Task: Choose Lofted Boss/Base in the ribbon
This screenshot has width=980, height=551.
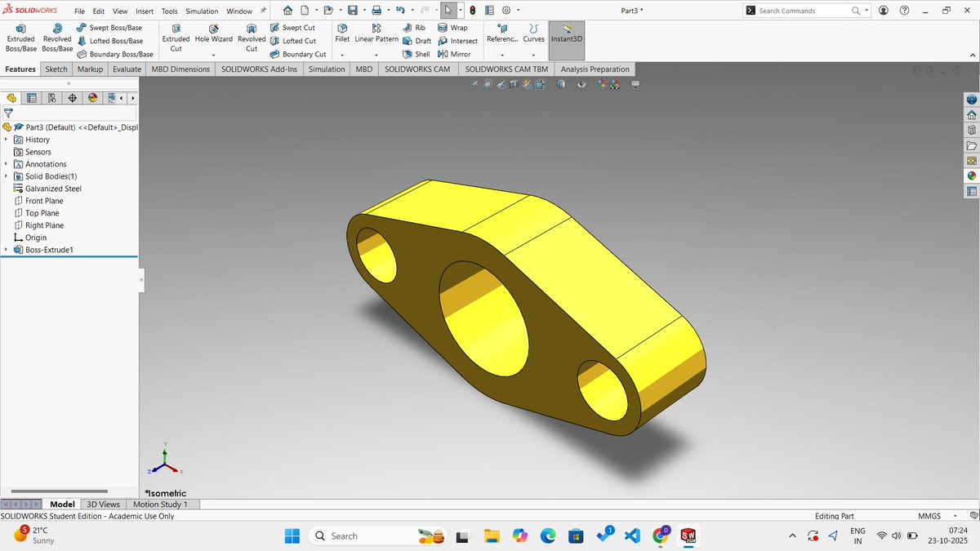Action: pyautogui.click(x=109, y=41)
